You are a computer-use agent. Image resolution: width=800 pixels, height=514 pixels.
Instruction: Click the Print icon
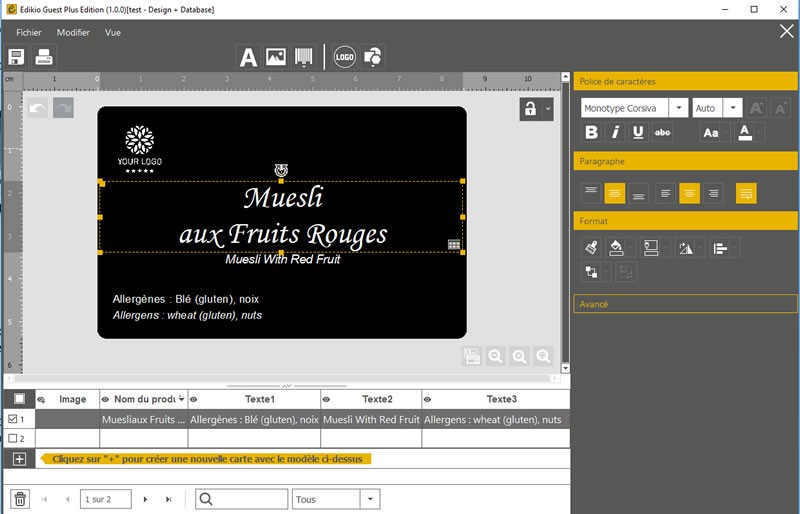(44, 57)
